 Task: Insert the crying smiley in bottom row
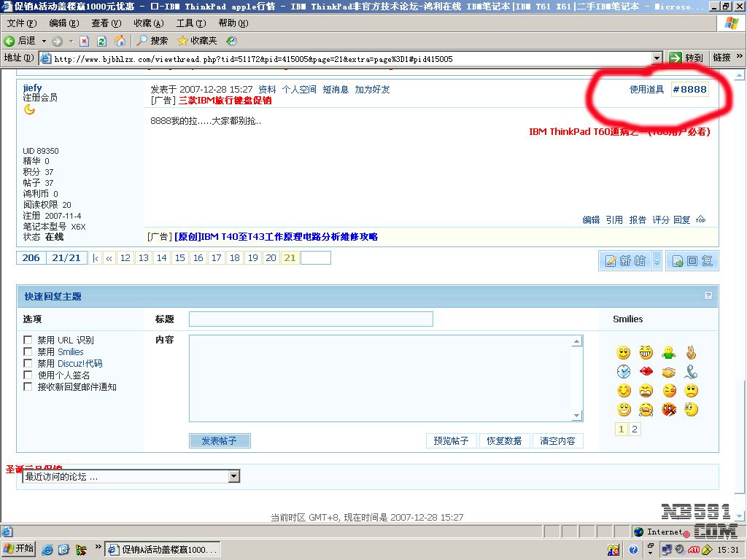click(x=646, y=410)
